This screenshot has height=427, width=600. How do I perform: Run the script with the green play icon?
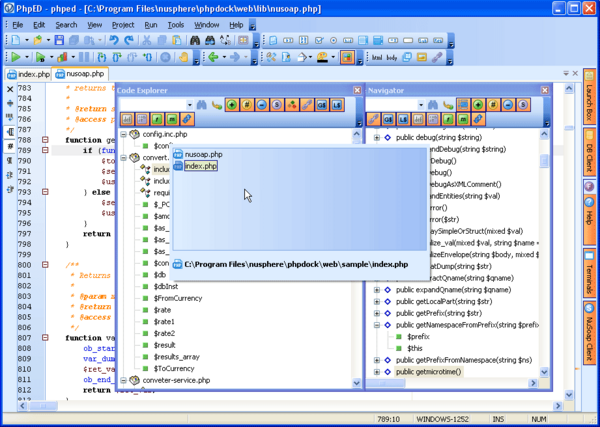click(16, 57)
